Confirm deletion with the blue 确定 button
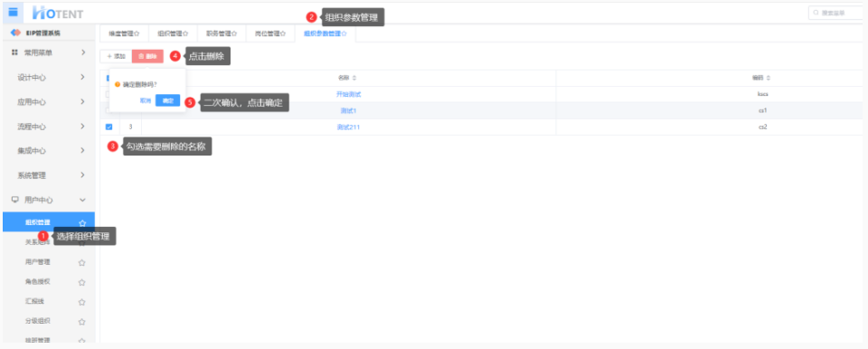The height and width of the screenshot is (349, 868). click(x=168, y=100)
